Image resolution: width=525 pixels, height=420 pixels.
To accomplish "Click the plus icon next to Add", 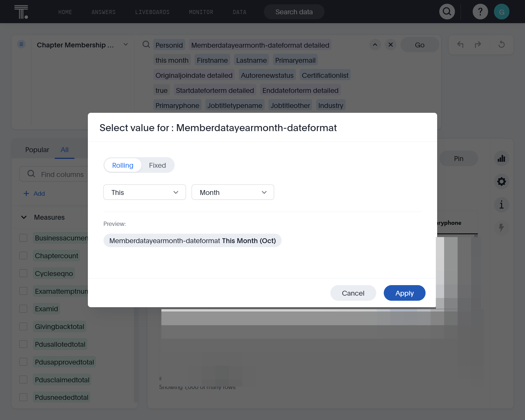I will tap(26, 194).
